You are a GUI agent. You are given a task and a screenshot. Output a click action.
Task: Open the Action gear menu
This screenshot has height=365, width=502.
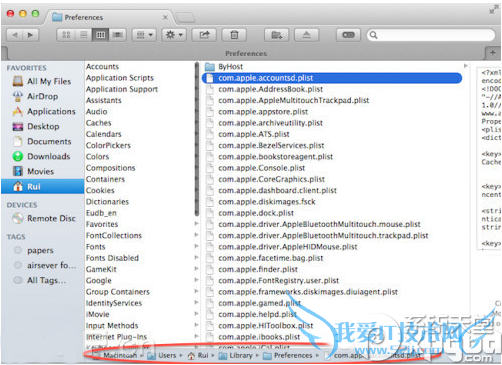(x=174, y=35)
